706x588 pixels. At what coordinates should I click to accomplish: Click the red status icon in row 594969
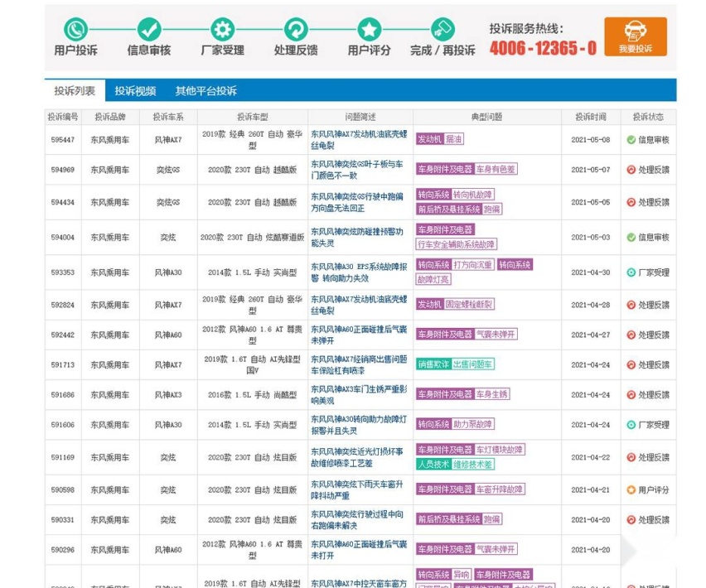pos(631,170)
